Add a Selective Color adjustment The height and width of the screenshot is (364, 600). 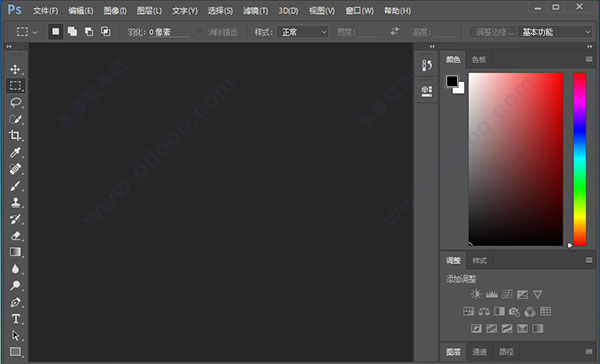[522, 328]
